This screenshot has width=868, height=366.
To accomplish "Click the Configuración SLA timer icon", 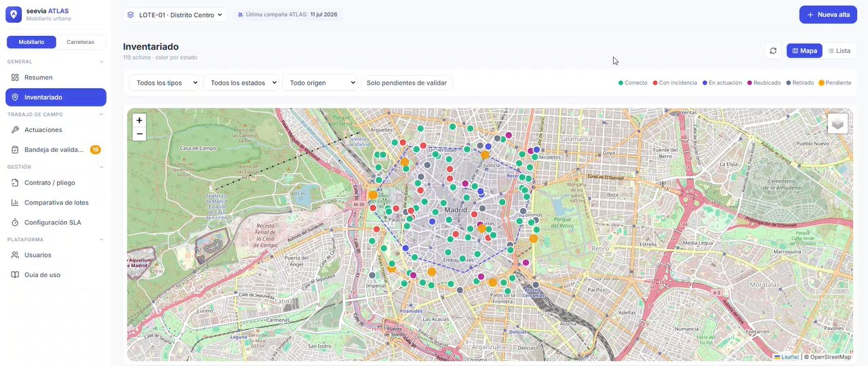I will coord(15,222).
